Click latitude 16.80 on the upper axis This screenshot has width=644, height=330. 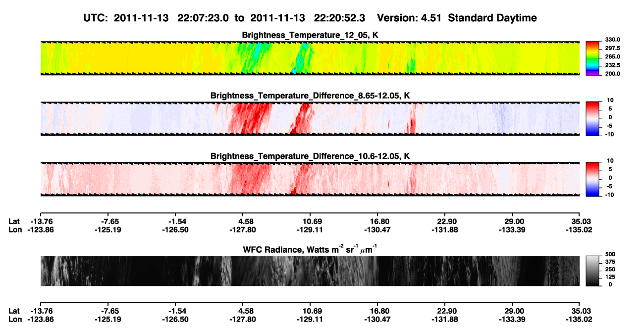(377, 221)
